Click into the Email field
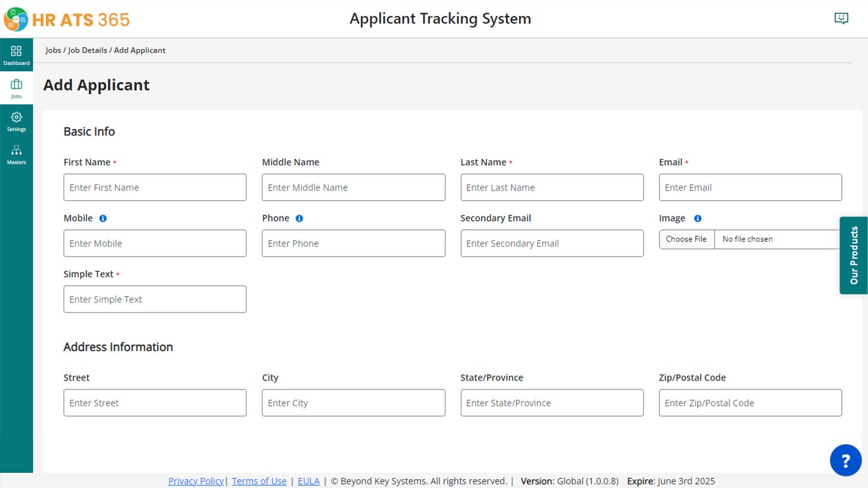Image resolution: width=868 pixels, height=488 pixels. [x=750, y=187]
